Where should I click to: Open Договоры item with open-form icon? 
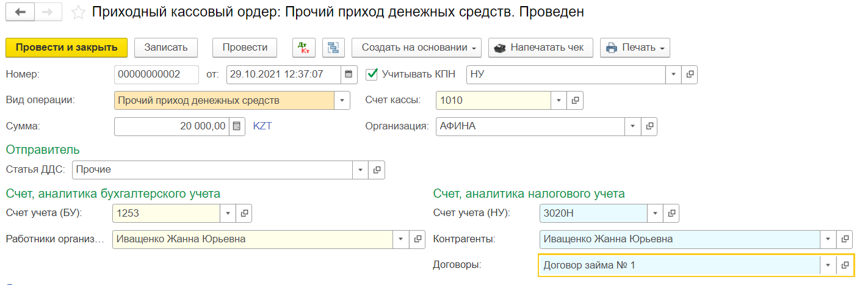845,265
